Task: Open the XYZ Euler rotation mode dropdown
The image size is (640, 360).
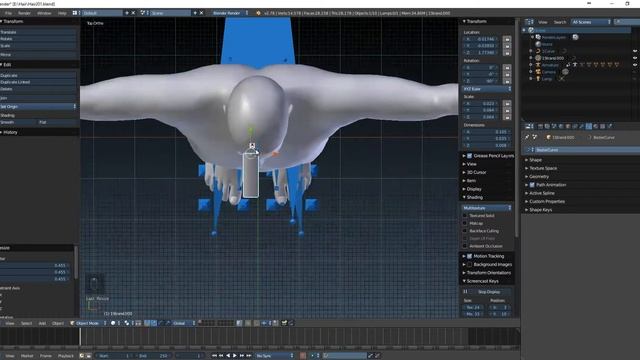Action: coord(487,89)
